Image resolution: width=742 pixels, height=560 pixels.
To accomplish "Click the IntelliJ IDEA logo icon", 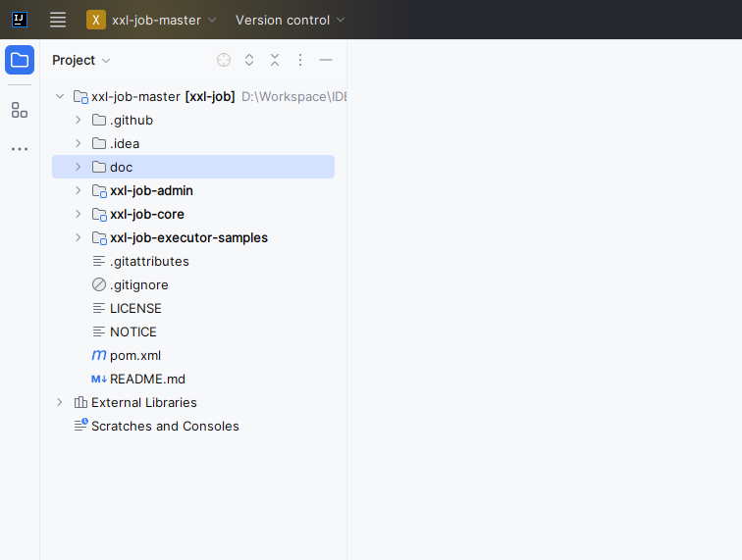I will [x=20, y=20].
